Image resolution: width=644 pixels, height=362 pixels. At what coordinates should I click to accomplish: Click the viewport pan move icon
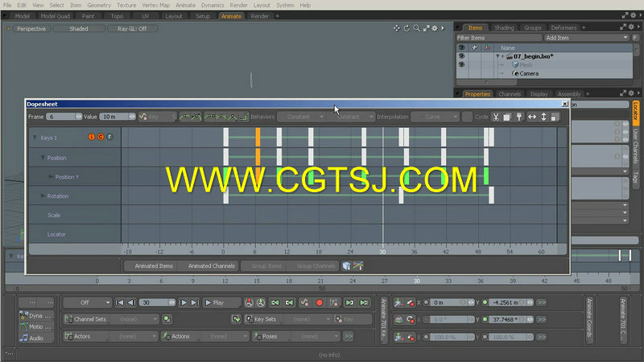pos(396,28)
